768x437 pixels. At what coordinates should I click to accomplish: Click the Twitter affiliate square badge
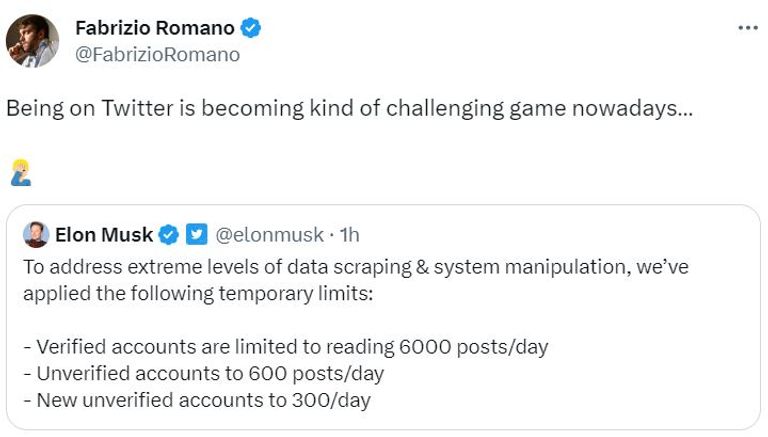197,235
